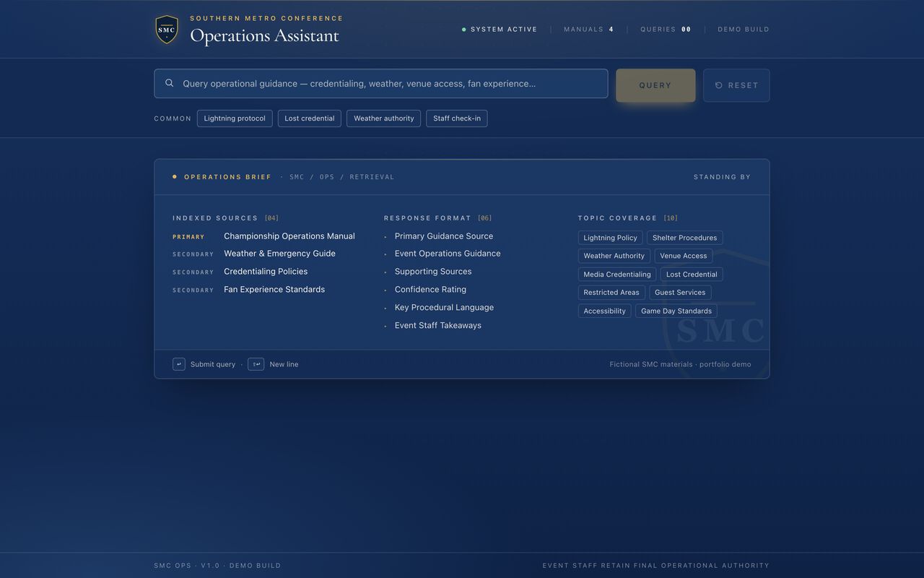Click the Fictional SMC materials footer note
The image size is (924, 578).
680,364
